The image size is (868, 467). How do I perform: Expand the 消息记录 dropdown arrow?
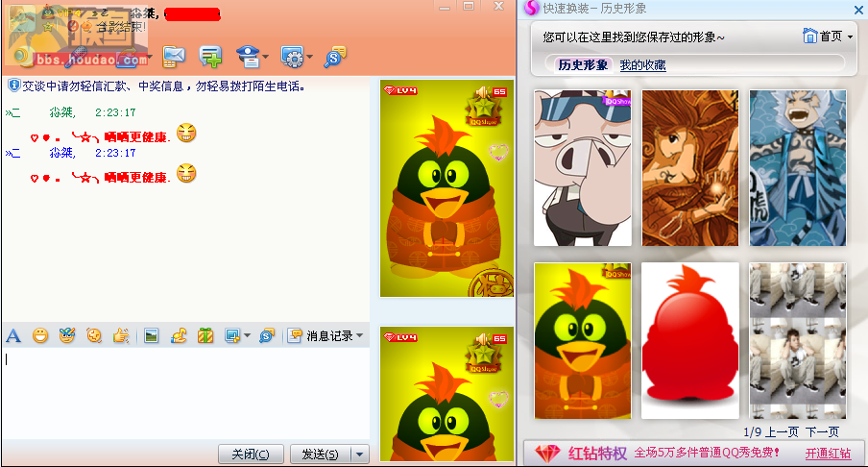[x=360, y=335]
